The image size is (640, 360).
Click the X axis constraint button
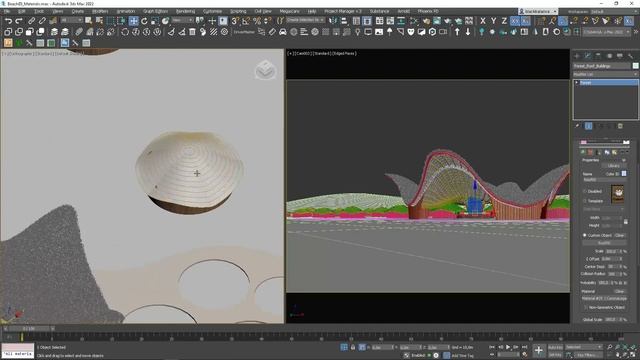[483, 21]
